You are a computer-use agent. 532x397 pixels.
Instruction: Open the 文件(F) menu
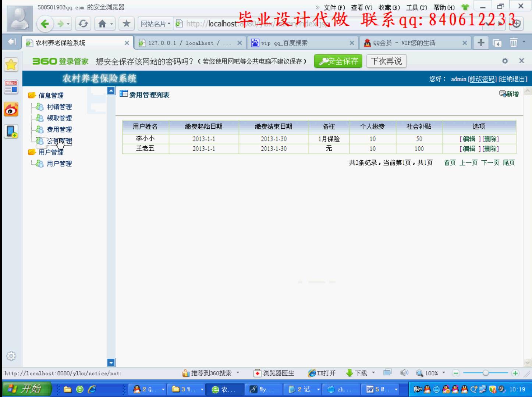[334, 7]
